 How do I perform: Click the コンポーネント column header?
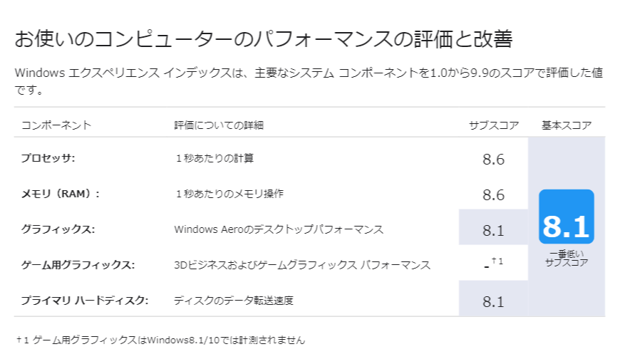[56, 125]
